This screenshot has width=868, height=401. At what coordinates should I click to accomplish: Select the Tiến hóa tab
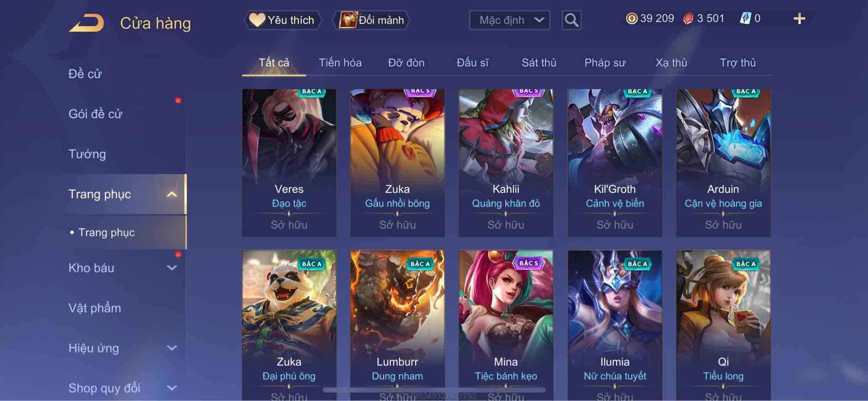coord(340,63)
